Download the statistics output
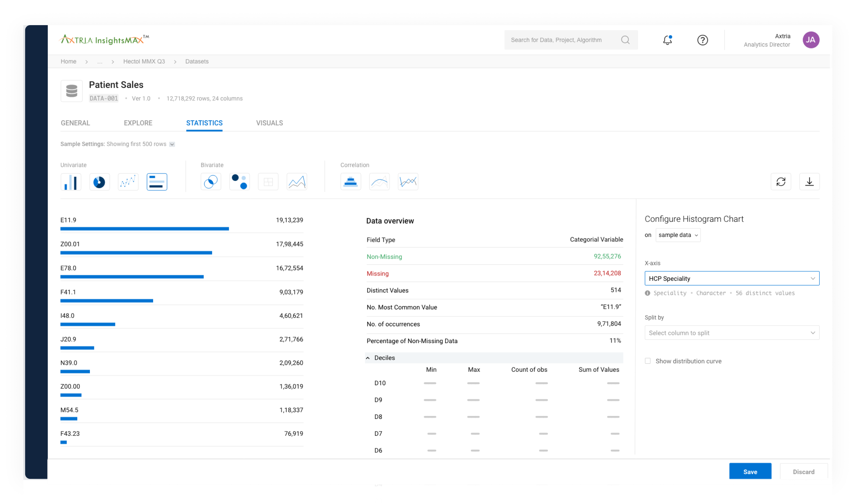Screen dimensions: 855x504 (809, 182)
